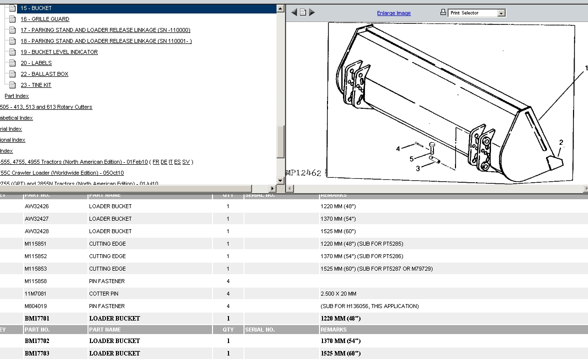Image resolution: width=588 pixels, height=364 pixels.
Task: Select 15 - BUCKET in the tree
Action: pos(36,8)
